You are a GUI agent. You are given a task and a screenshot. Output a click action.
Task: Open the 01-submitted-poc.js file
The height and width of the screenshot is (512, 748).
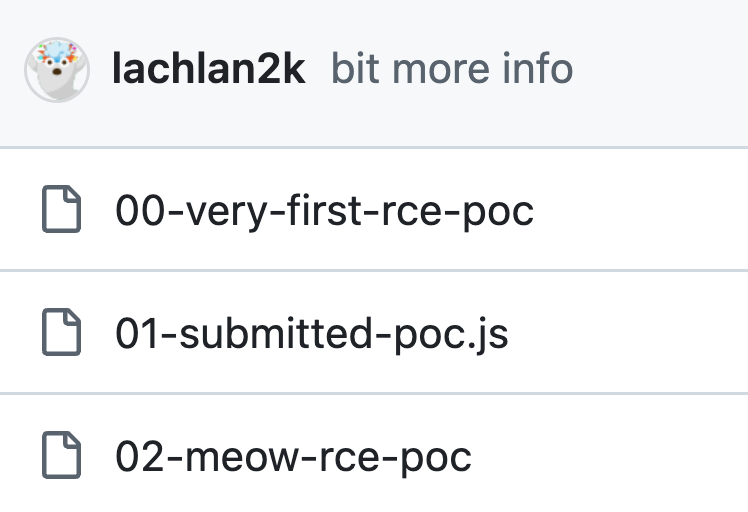(x=312, y=334)
